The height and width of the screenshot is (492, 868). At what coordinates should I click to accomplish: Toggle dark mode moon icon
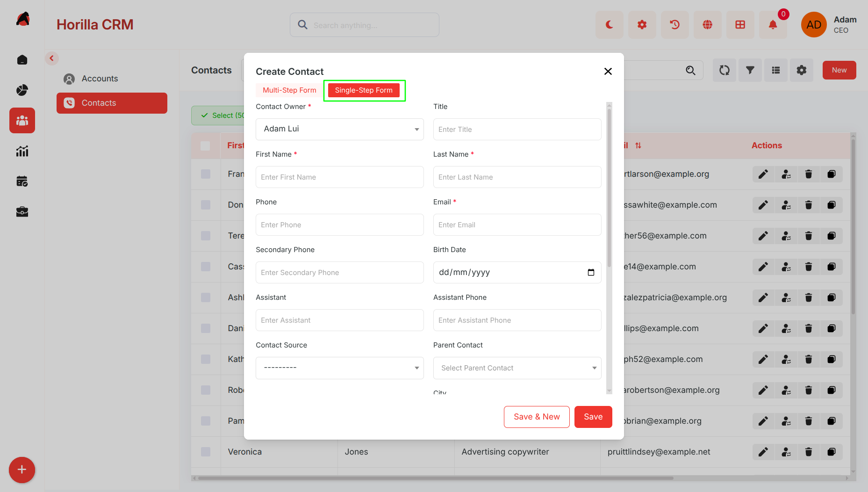pyautogui.click(x=609, y=25)
